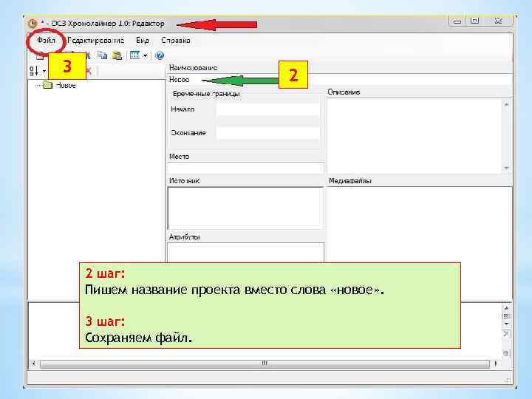The image size is (532, 399).
Task: Click the blue help question mark icon
Action: [160, 55]
